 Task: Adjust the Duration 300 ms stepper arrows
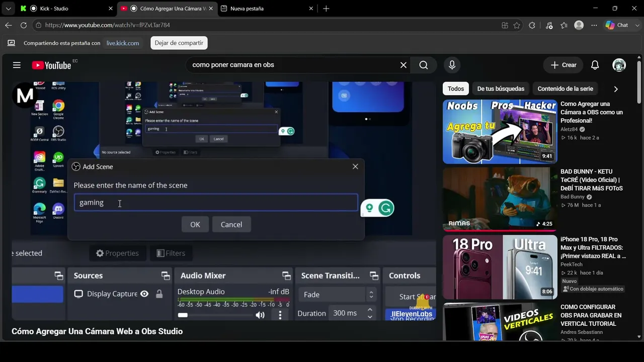(370, 313)
